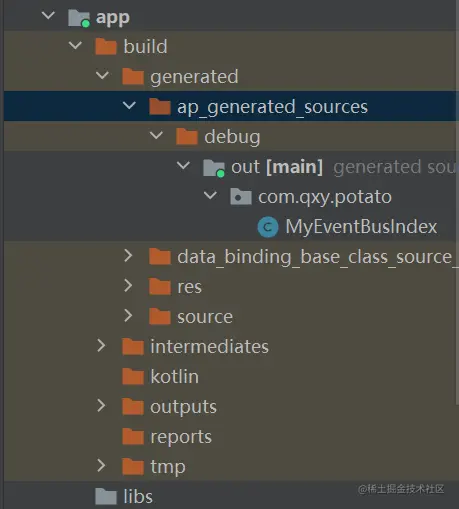This screenshot has height=509, width=459.
Task: Select the MyEventBusIndex class file
Action: (x=361, y=227)
